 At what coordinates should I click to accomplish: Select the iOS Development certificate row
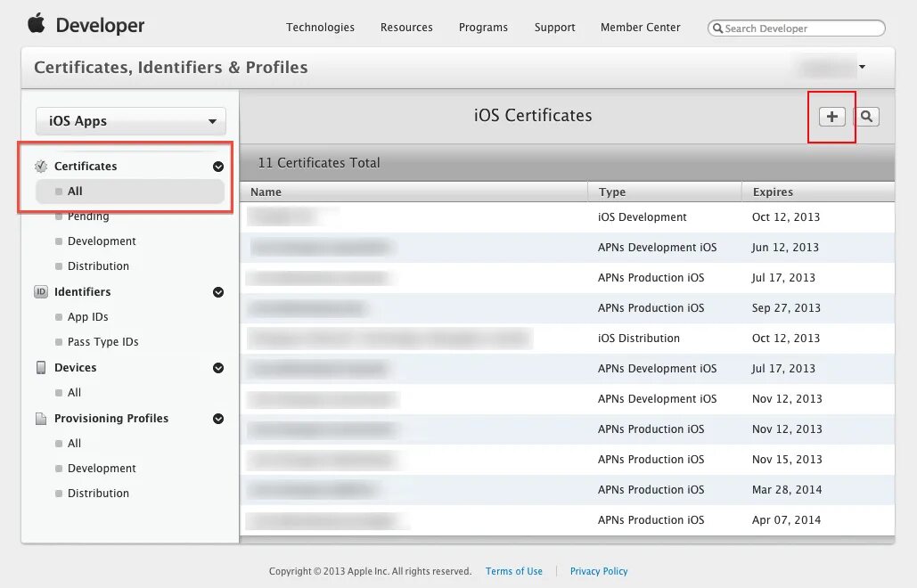click(x=568, y=216)
